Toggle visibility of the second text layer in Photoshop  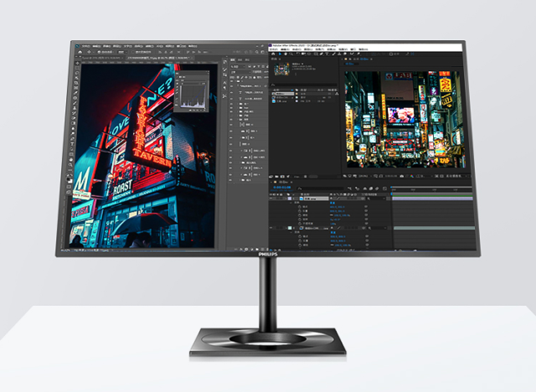(231, 99)
